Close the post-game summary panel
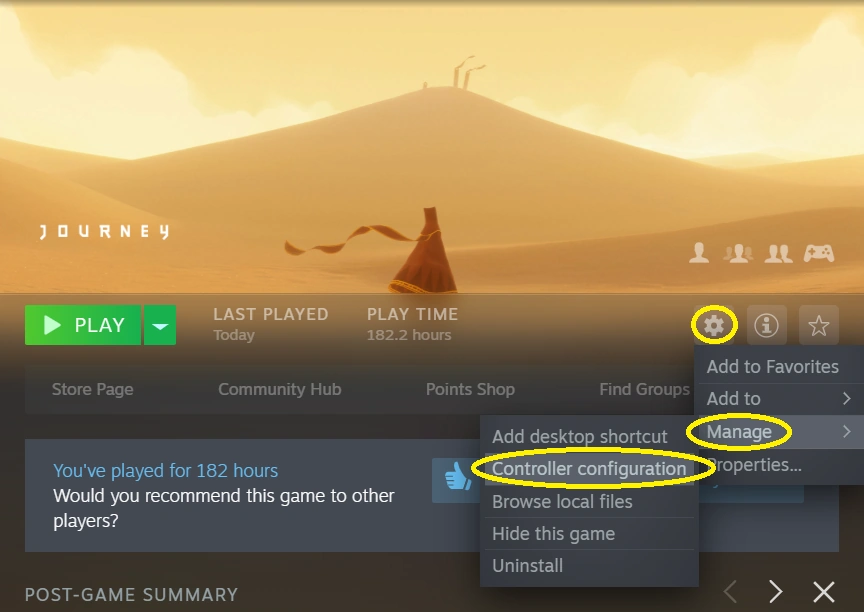864x612 pixels. pos(824,592)
